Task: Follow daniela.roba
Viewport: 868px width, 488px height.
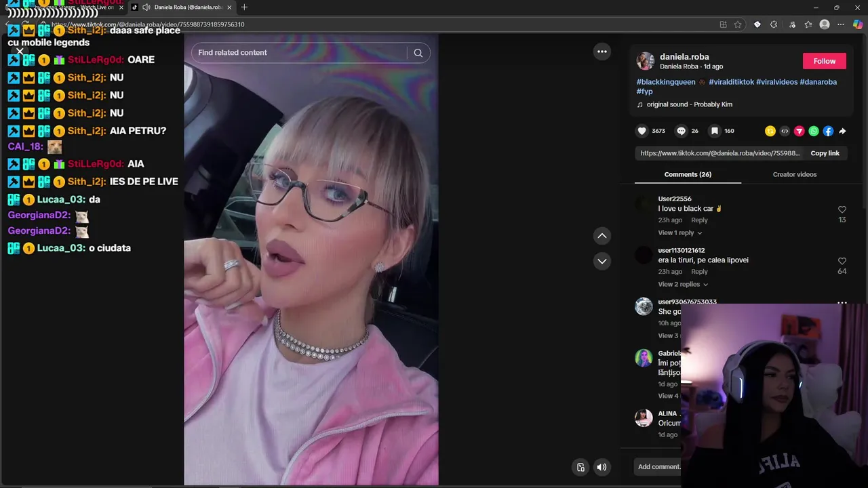Action: coord(825,61)
